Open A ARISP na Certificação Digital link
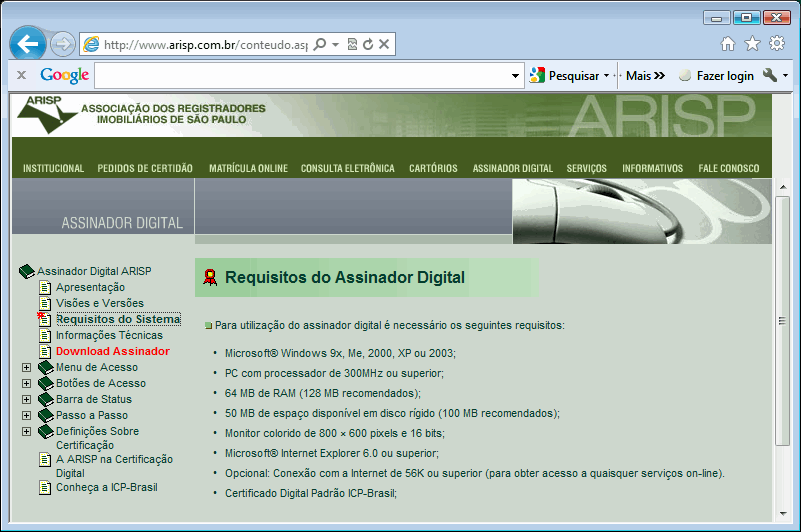This screenshot has width=801, height=532. click(x=114, y=466)
